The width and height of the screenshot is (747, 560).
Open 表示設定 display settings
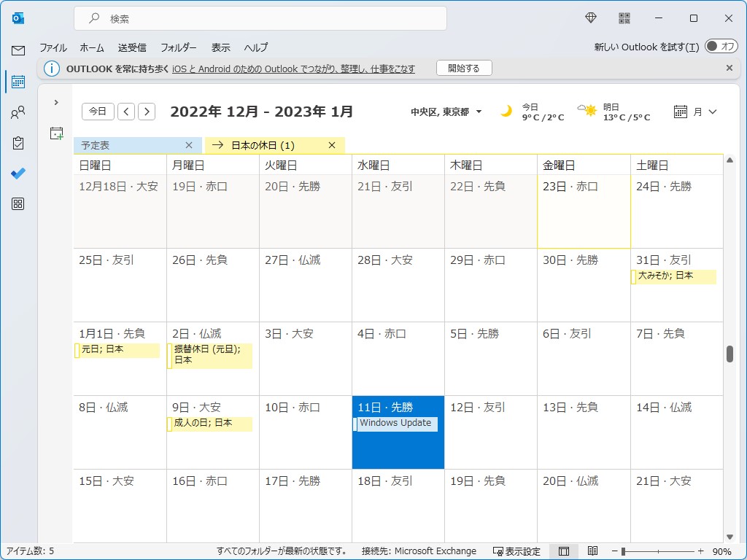coord(516,551)
